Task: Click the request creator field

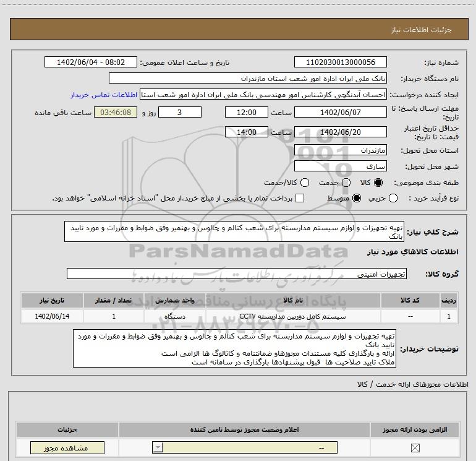Action: (x=263, y=95)
